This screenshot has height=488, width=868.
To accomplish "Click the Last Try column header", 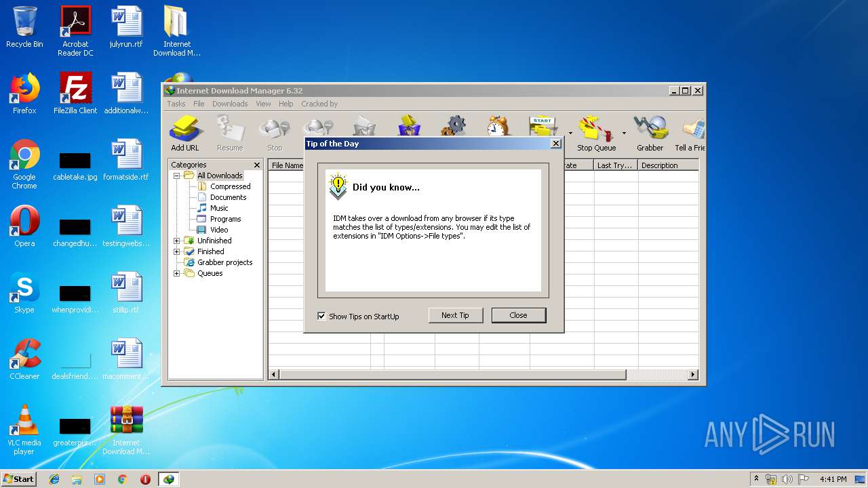I will click(614, 165).
